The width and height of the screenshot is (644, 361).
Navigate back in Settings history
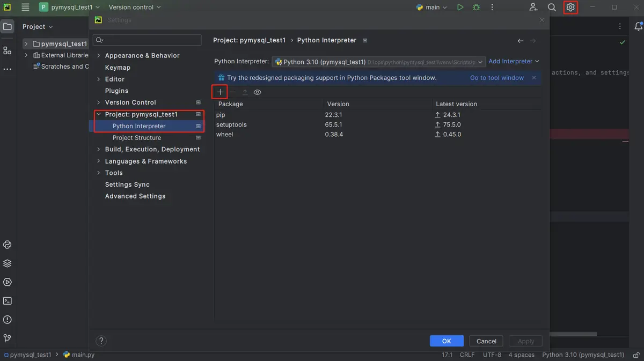click(521, 41)
